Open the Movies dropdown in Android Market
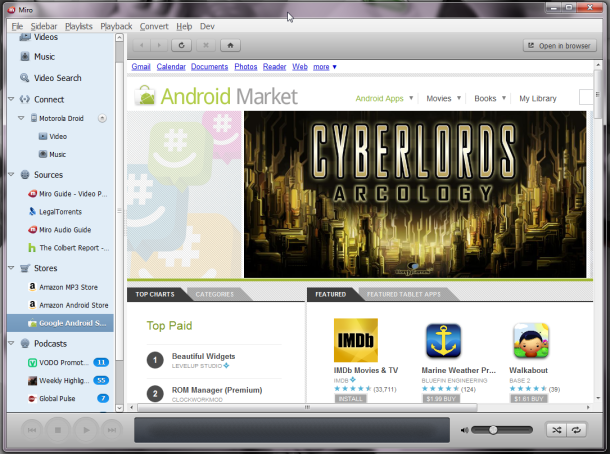Screen dimensions: 610x454 (444, 98)
